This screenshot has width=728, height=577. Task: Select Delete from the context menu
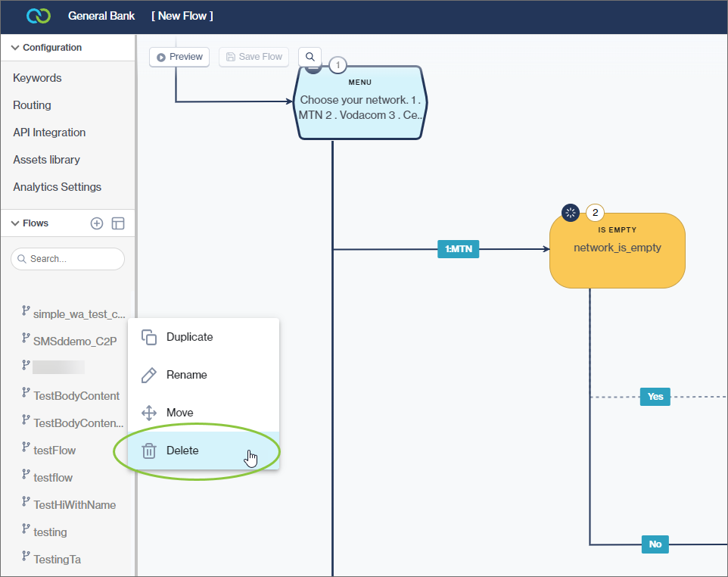click(182, 451)
